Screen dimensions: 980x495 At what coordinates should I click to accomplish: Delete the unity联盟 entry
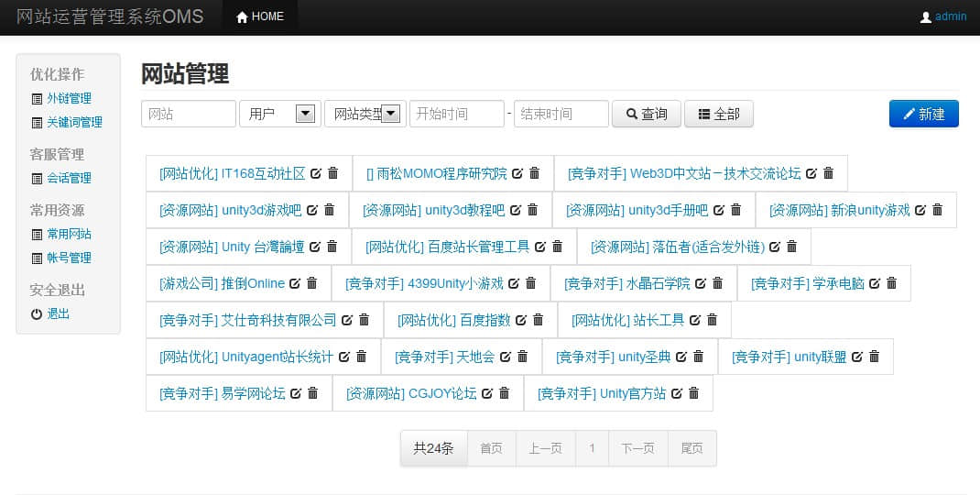coord(875,356)
